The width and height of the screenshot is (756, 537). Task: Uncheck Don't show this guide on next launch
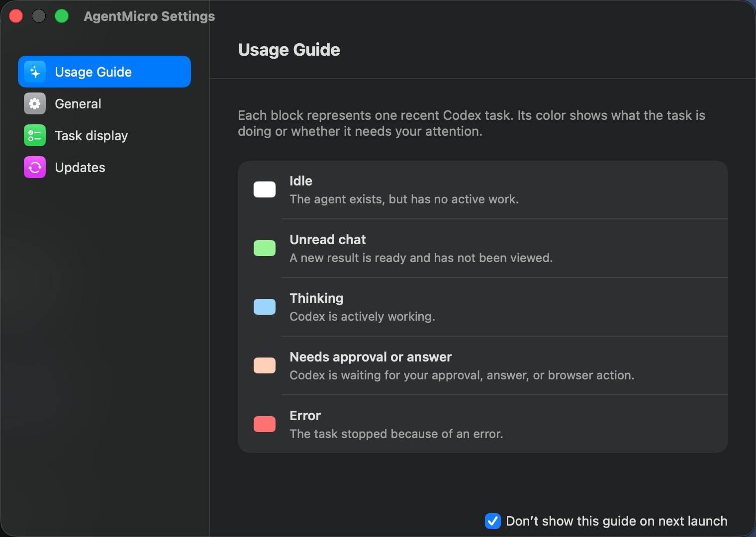(x=493, y=521)
